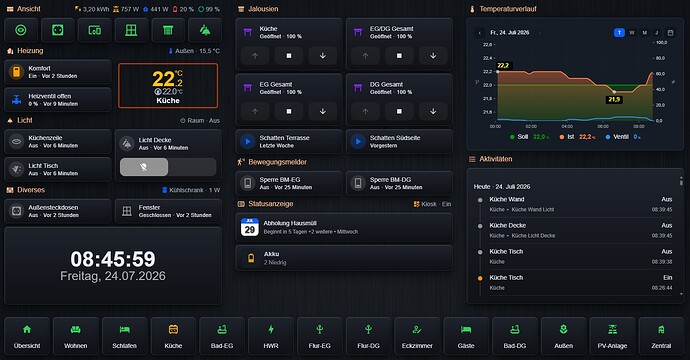Adjust the Licht Decke brightness slider
690x360 pixels.
(x=168, y=167)
